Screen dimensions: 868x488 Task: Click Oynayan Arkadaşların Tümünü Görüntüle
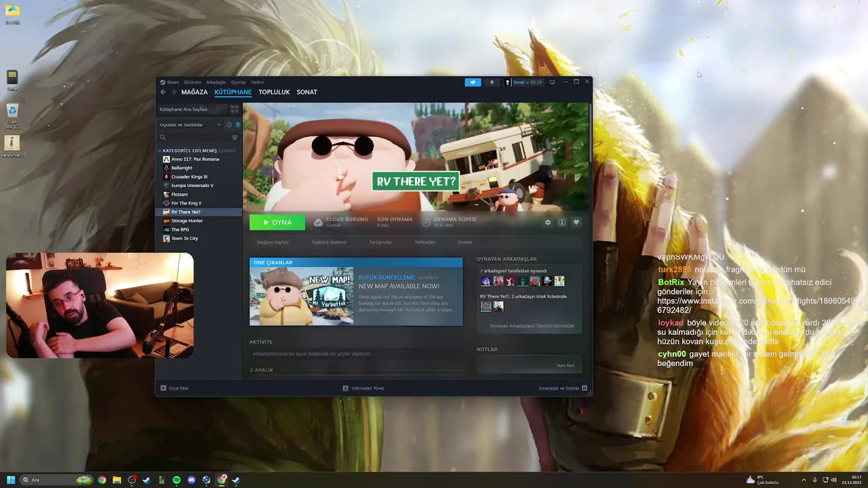pos(532,326)
